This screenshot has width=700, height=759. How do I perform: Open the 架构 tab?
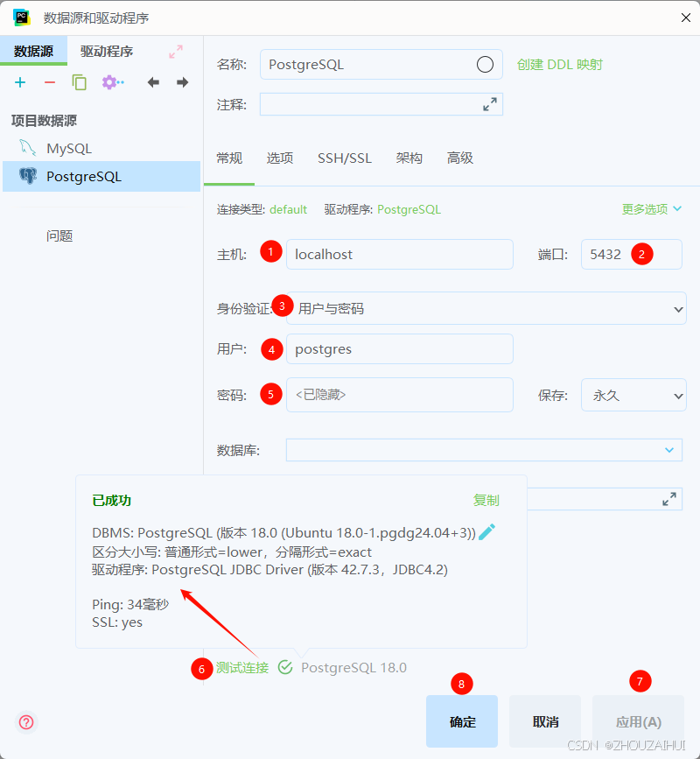pos(409,158)
